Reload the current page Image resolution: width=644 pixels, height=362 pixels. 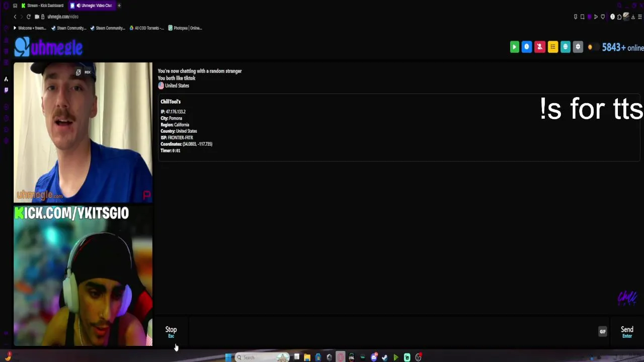29,17
